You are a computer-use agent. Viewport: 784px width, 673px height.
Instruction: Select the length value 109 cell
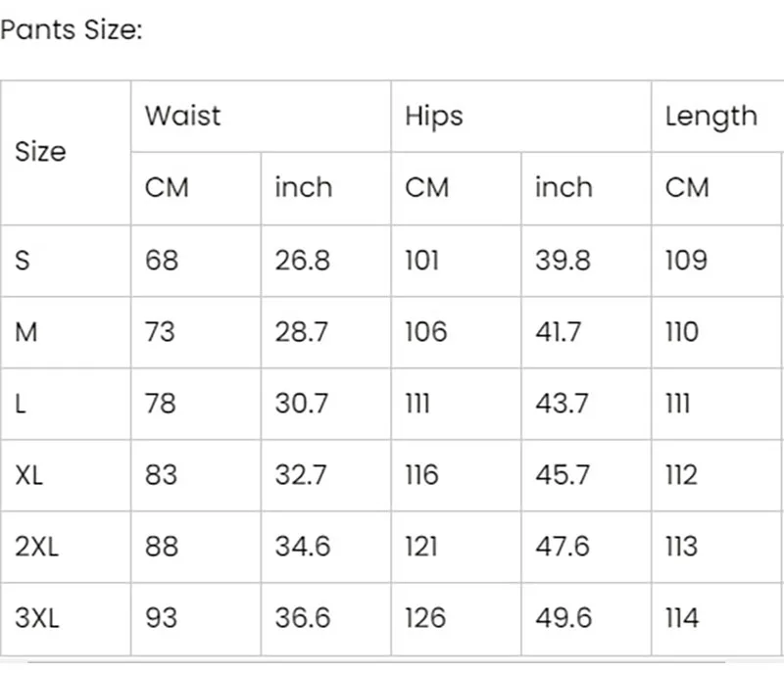pyautogui.click(x=717, y=261)
